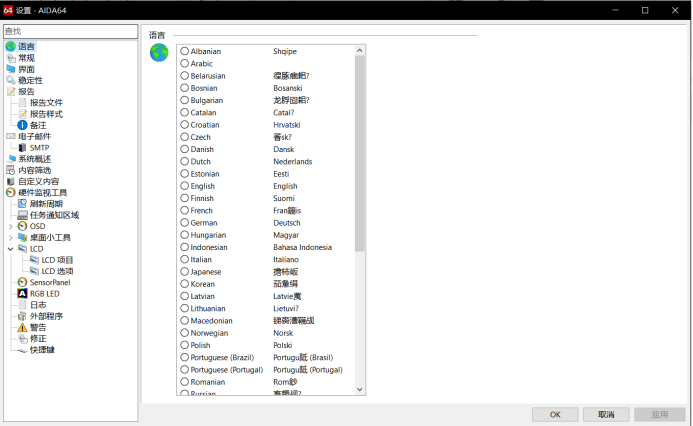Pick the German radio button
This screenshot has width=693, height=426.
pos(184,223)
